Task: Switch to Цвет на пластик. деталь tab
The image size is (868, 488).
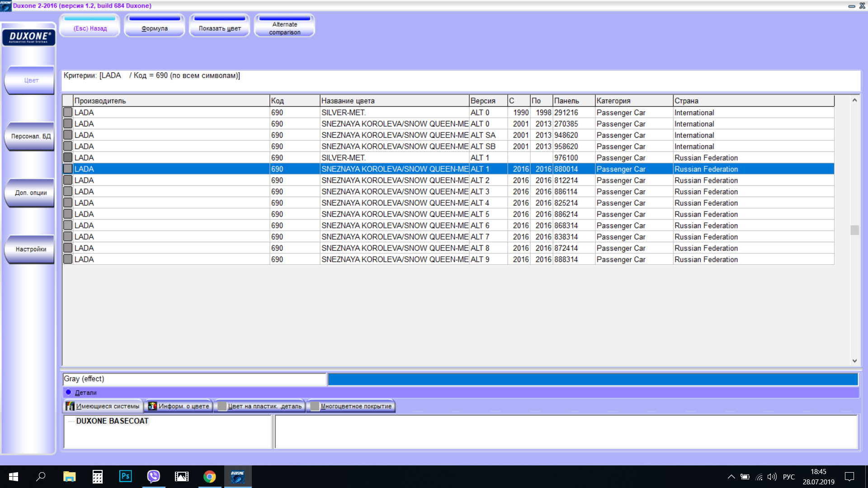Action: pos(260,406)
